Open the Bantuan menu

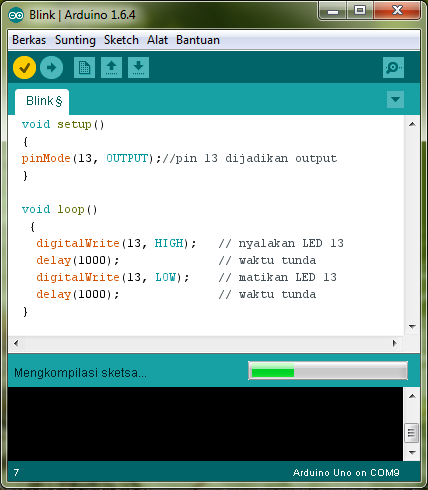pos(198,40)
